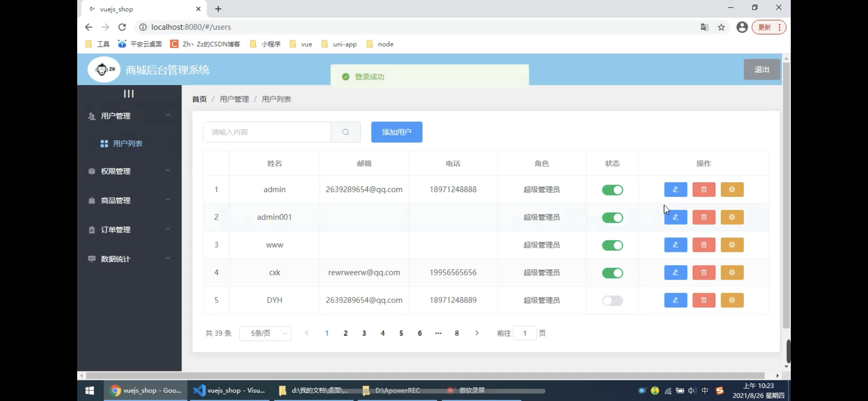Open role settings for the DYH row

(x=732, y=300)
